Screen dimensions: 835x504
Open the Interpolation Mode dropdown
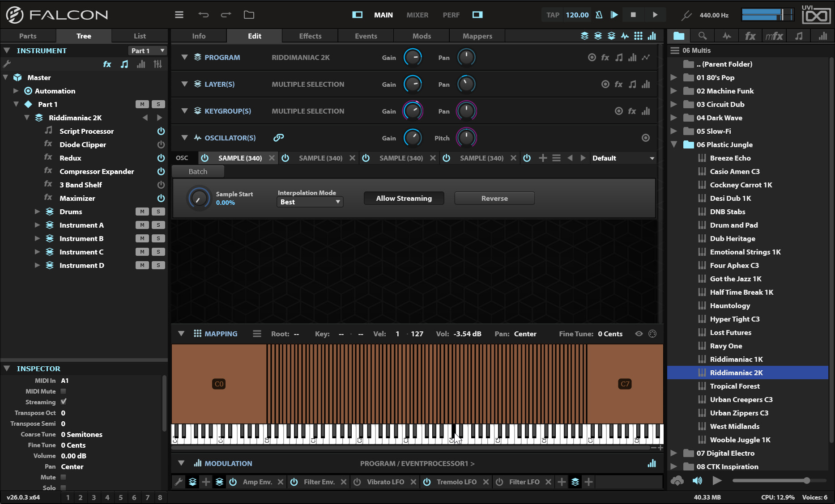pos(310,202)
